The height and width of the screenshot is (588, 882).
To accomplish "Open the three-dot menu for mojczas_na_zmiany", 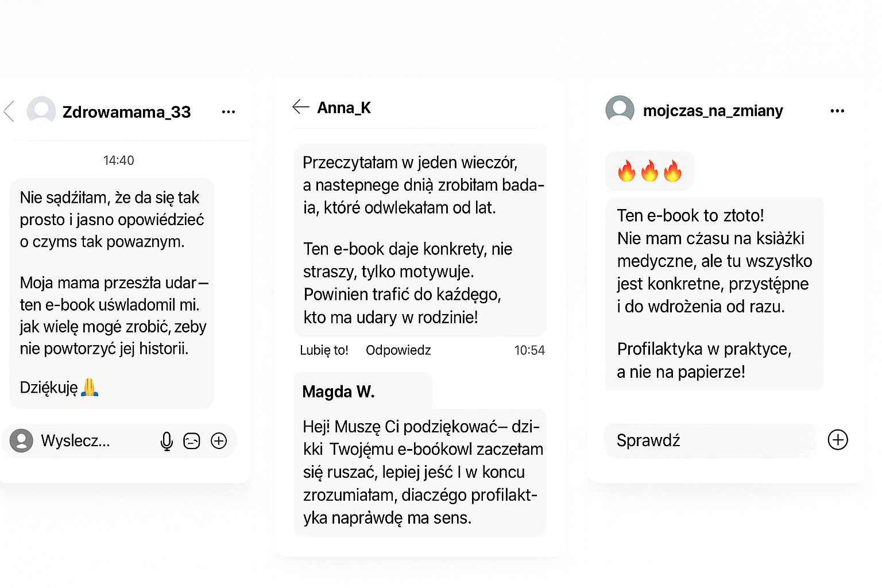I will [x=837, y=111].
